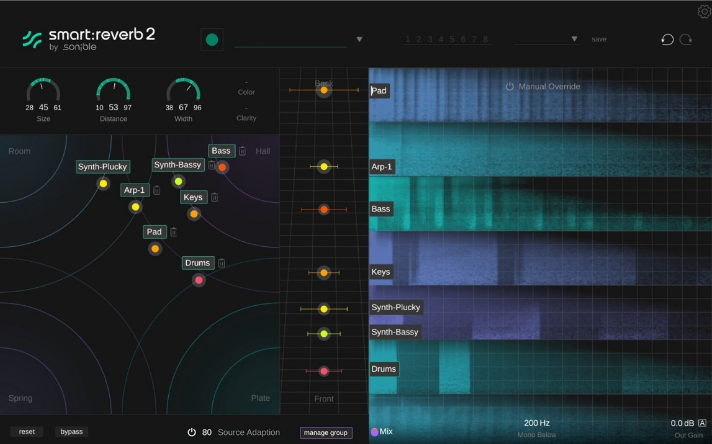Select state slot 4

coord(441,39)
